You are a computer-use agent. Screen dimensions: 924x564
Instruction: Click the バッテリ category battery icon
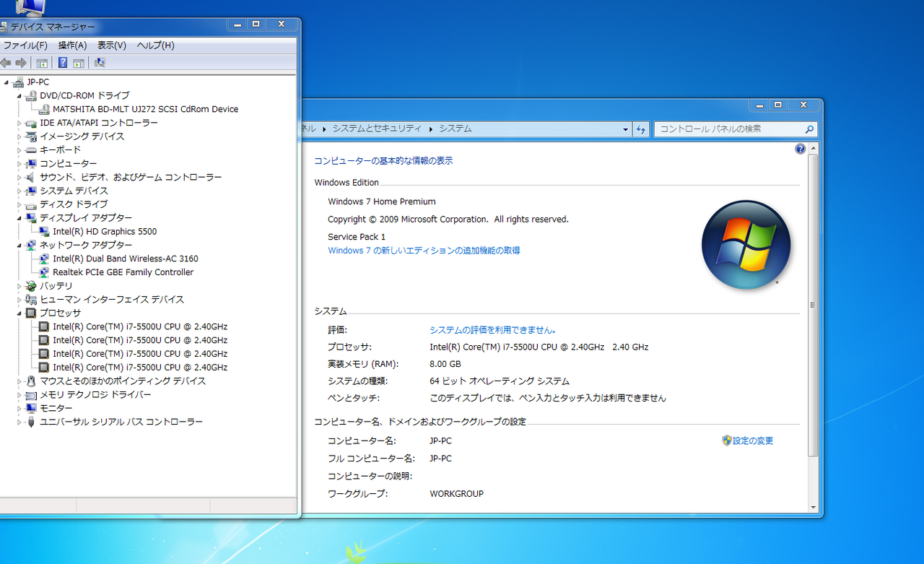[x=31, y=286]
